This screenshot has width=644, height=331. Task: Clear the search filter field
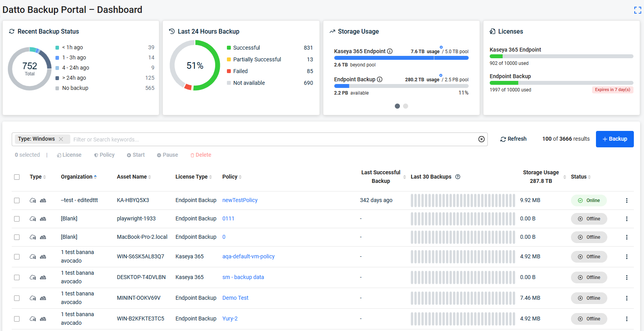[482, 139]
